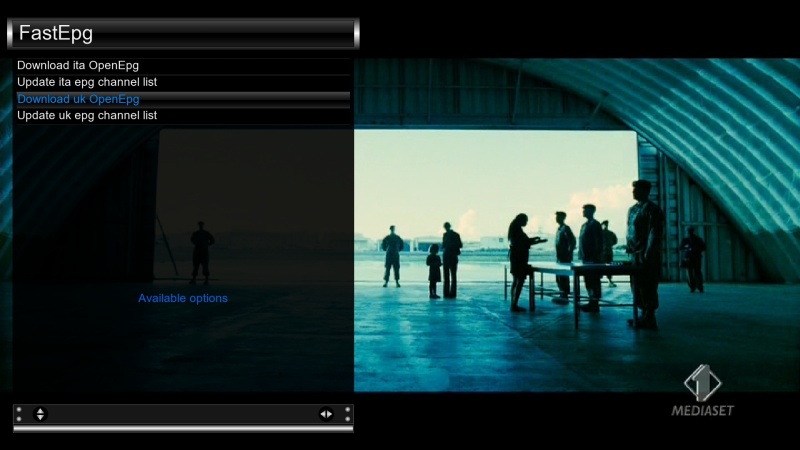Click the live TV video preview
Viewport: 800px width, 450px height.
(x=577, y=225)
